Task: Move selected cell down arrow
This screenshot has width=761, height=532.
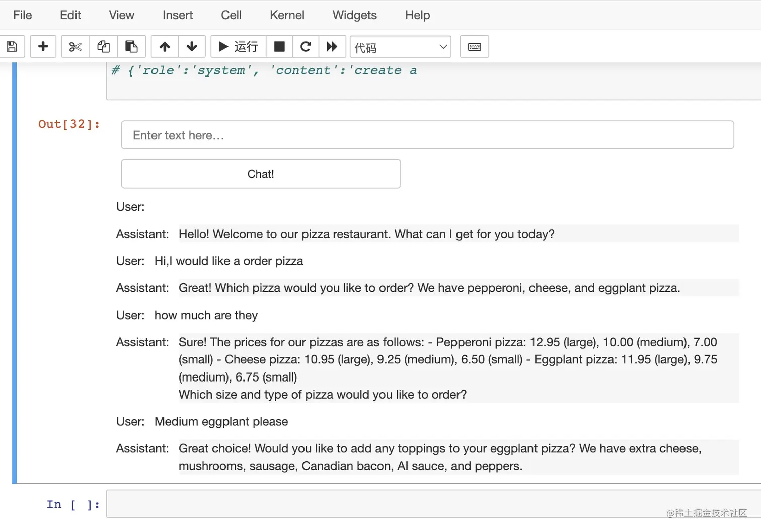Action: click(192, 47)
